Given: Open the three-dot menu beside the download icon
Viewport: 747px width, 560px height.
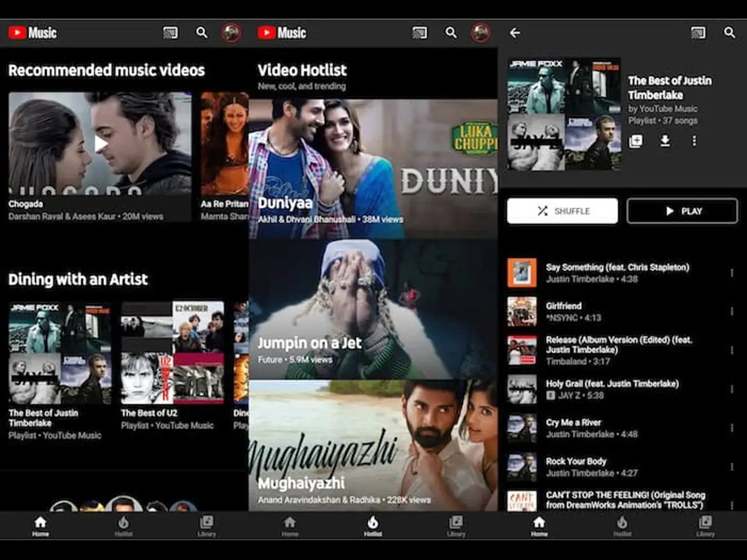Looking at the screenshot, I should pyautogui.click(x=694, y=141).
